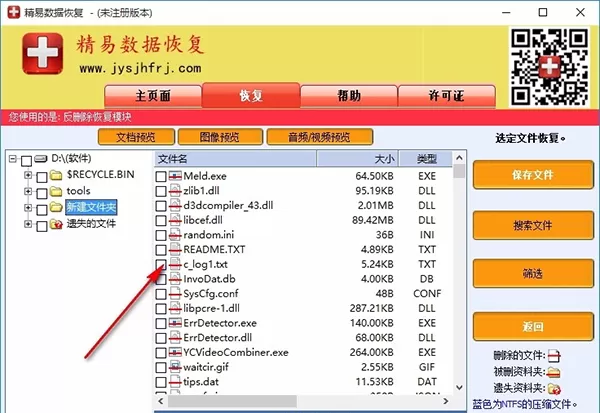
Task: Click the horizontal scrollbar thumb
Action: point(232,401)
